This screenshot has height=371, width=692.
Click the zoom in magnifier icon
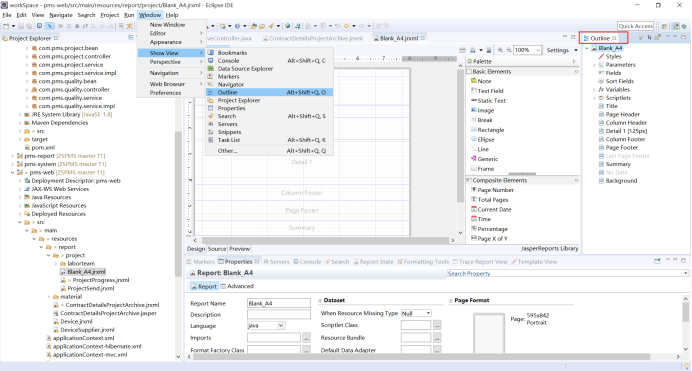tap(500, 50)
